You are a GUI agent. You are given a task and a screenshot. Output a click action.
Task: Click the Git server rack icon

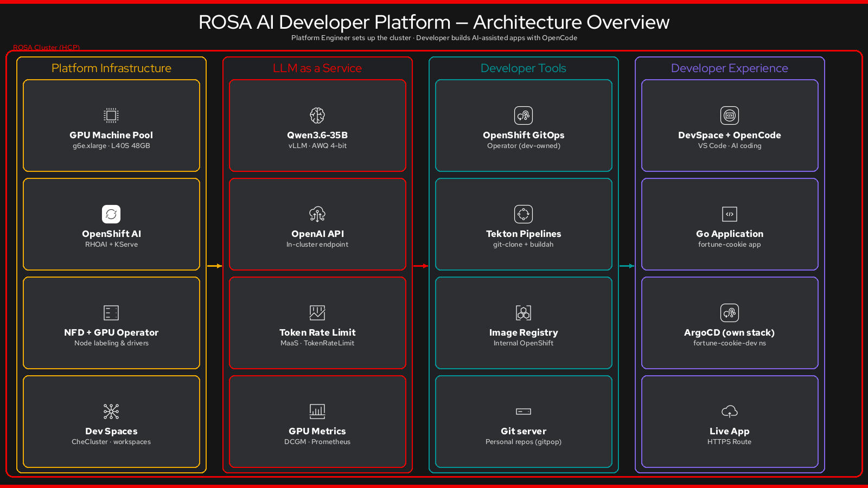click(x=524, y=412)
